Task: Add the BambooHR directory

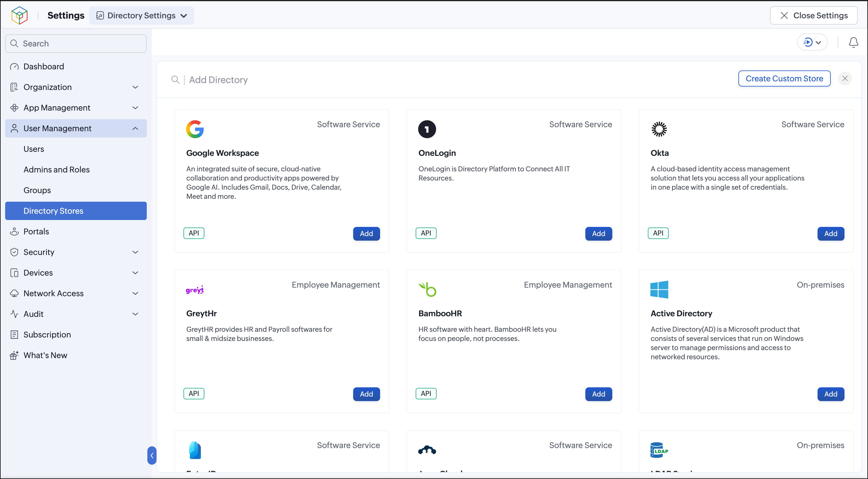Action: pos(599,394)
